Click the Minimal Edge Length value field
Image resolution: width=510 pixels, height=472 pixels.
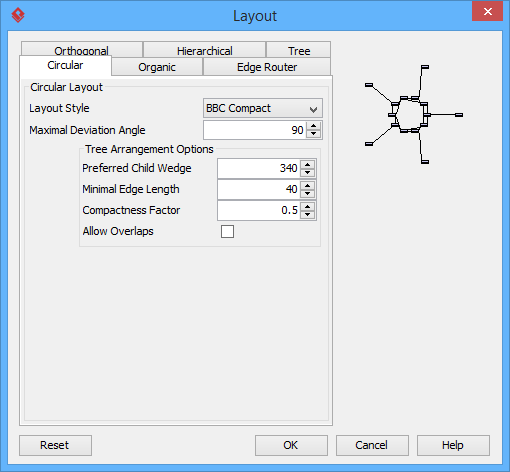(x=259, y=189)
